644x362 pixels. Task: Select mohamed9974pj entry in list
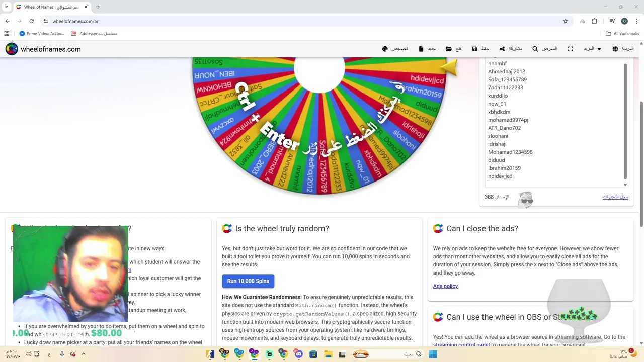508,120
